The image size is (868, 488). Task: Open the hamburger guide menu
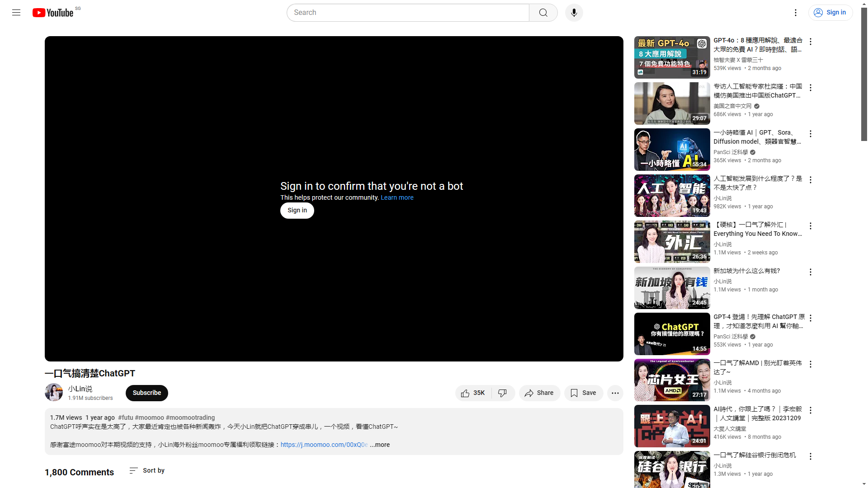pyautogui.click(x=16, y=13)
